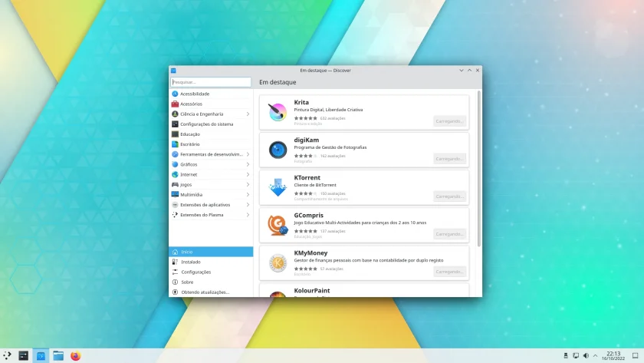Open Firefox from the taskbar
Image resolution: width=644 pixels, height=363 pixels.
(x=76, y=355)
